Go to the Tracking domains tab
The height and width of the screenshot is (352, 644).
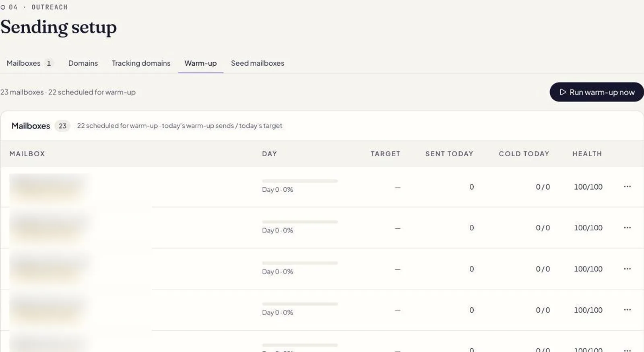(141, 63)
